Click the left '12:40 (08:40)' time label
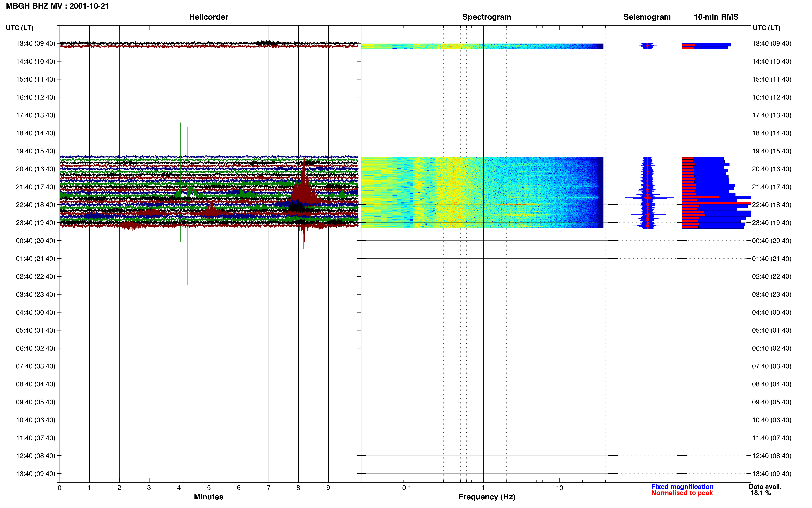 pyautogui.click(x=36, y=456)
